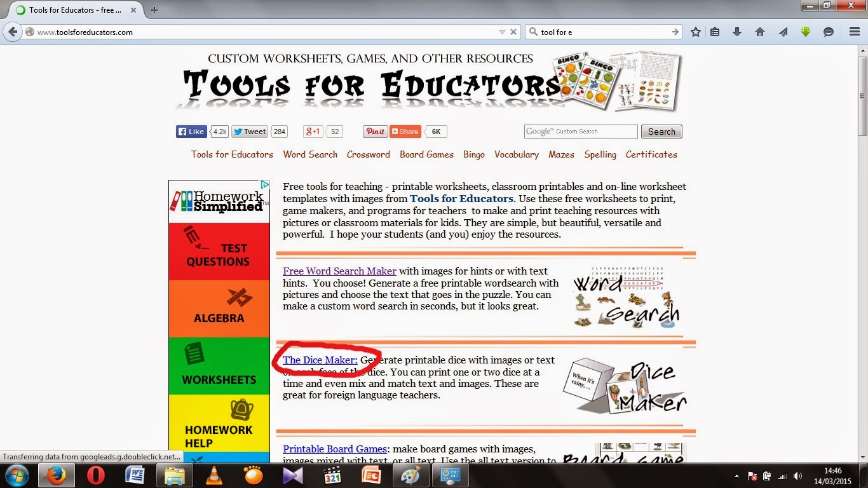Open the bookmarks list icon
The width and height of the screenshot is (868, 488).
715,32
